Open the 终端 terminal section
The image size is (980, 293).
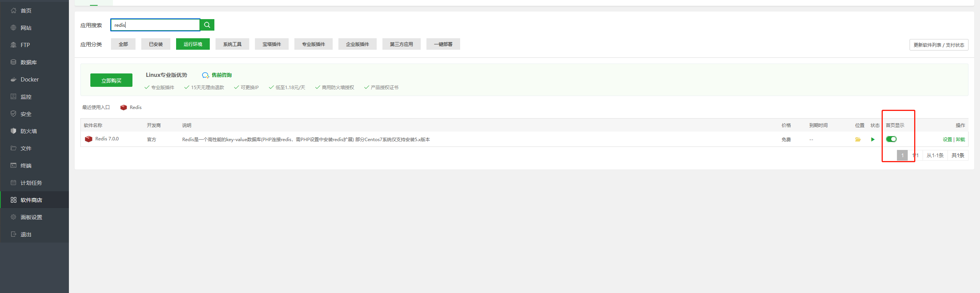[34, 166]
